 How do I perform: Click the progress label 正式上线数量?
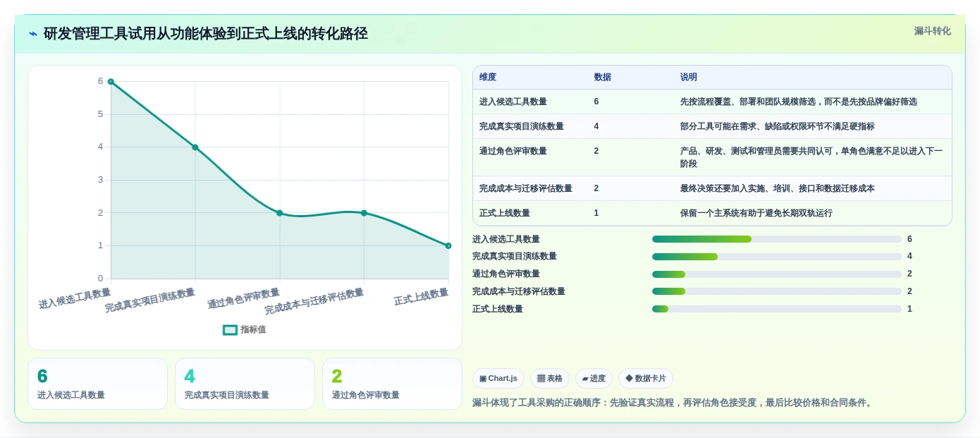click(498, 309)
